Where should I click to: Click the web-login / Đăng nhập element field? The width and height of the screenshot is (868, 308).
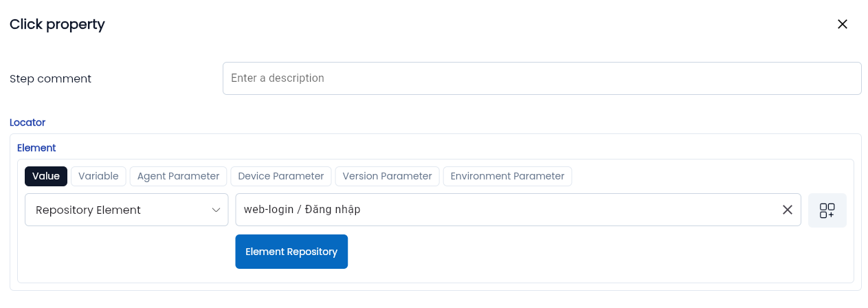click(x=505, y=210)
